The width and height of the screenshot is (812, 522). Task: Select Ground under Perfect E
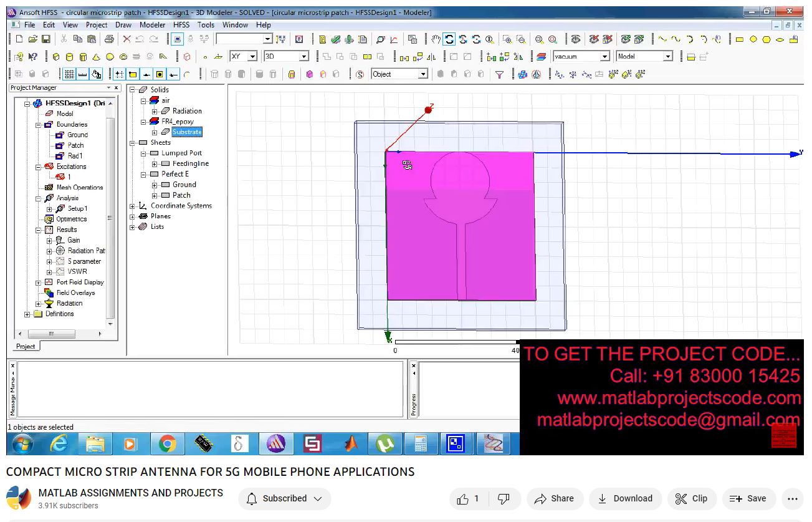coord(184,185)
